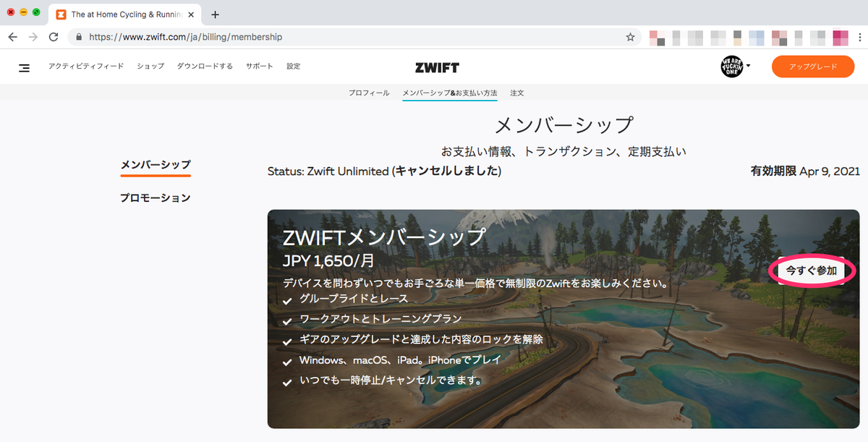Expand the profile dropdown arrow

(x=748, y=66)
